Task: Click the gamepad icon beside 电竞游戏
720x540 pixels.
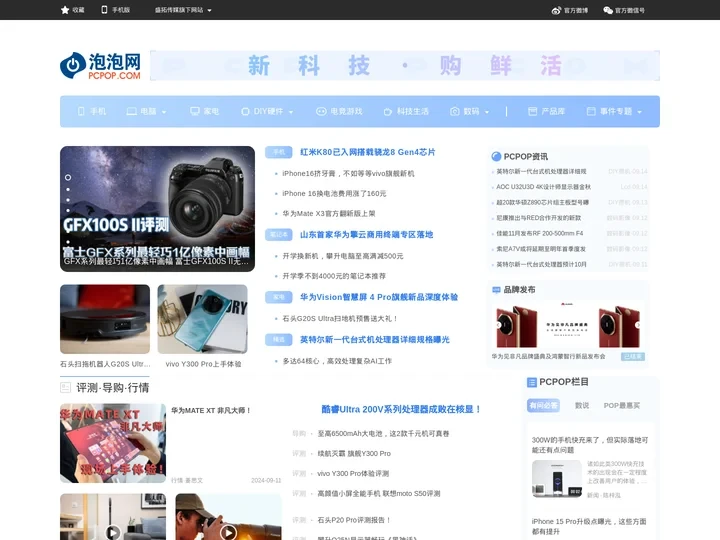Action: click(x=321, y=111)
